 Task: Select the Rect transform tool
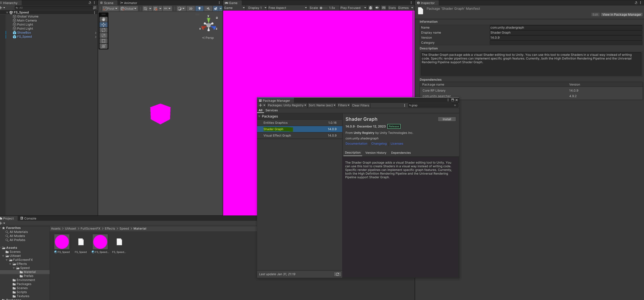tap(104, 41)
